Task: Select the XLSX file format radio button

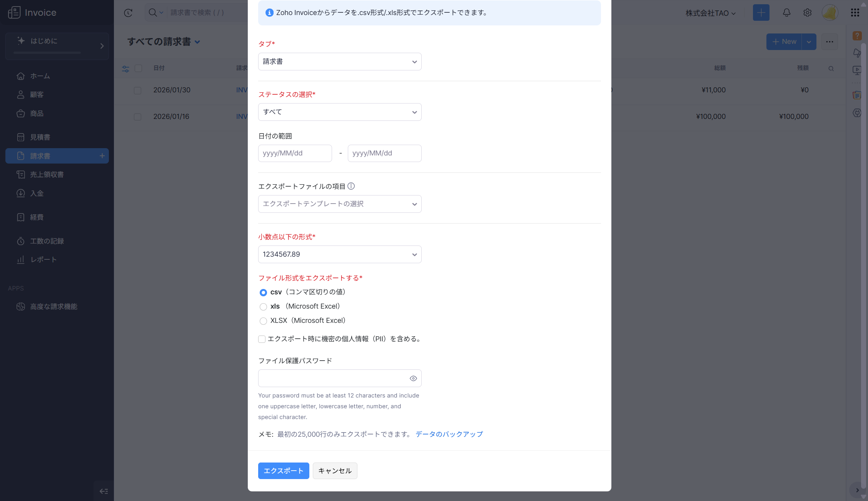Action: (263, 321)
